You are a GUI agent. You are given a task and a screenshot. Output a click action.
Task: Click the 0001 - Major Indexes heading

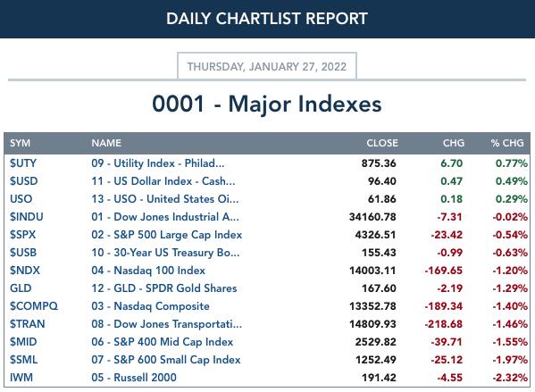[x=267, y=104]
